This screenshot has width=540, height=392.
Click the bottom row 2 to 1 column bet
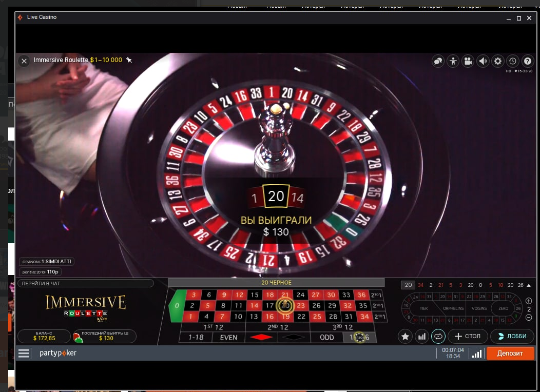(x=379, y=317)
